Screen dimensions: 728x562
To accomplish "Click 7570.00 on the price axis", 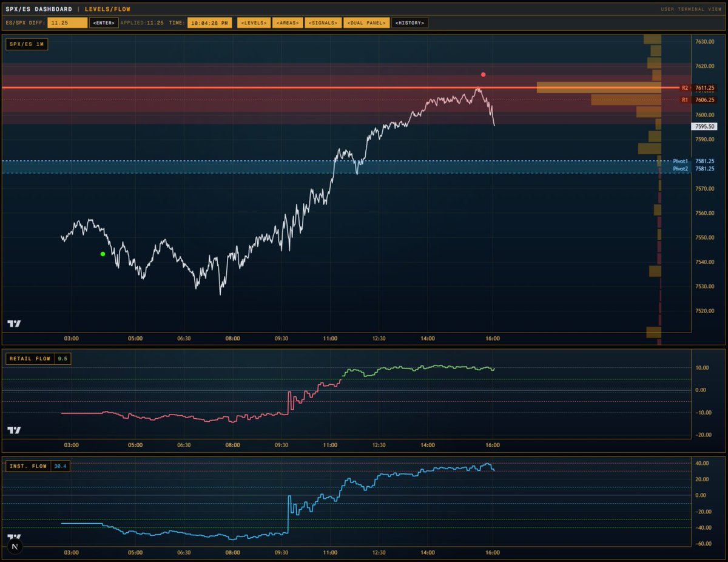I will pos(706,188).
